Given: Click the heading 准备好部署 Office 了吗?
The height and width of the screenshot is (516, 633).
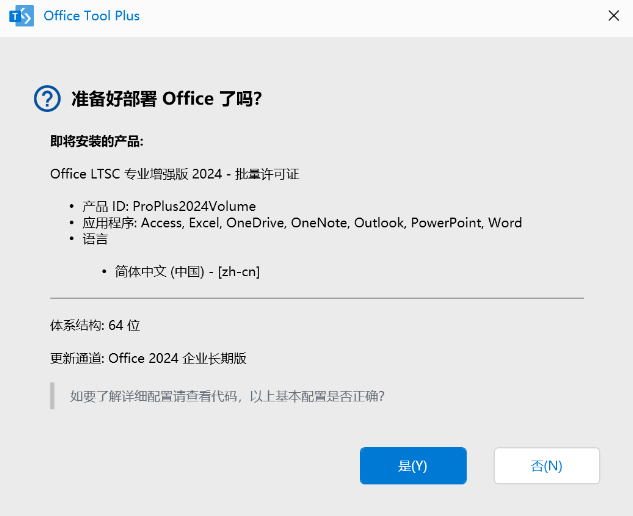Looking at the screenshot, I should click(x=166, y=98).
